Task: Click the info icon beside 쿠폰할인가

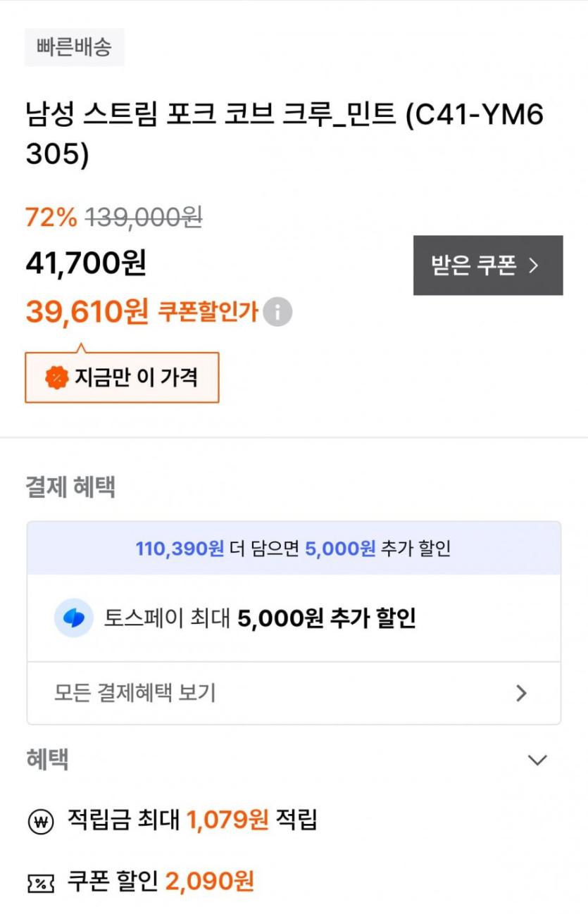Action: pyautogui.click(x=277, y=311)
